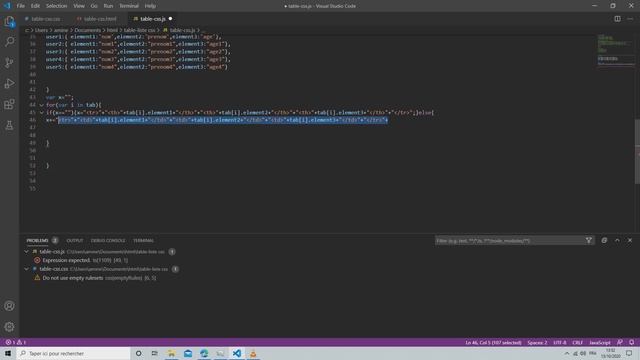640x360 pixels.
Task: Open the Source Control view
Action: (x=9, y=62)
